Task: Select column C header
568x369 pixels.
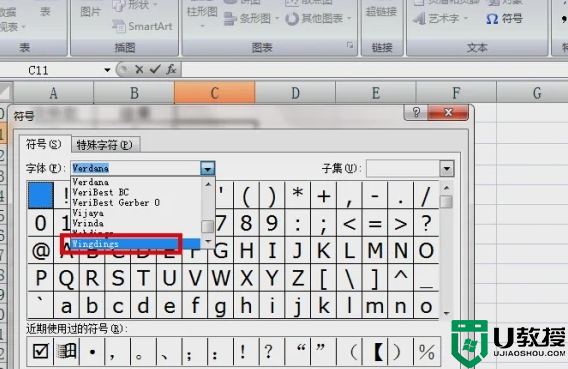Action: pyautogui.click(x=214, y=93)
